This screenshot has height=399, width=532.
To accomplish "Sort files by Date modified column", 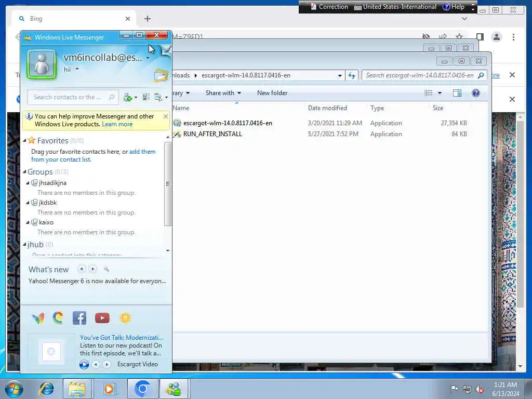I will tap(335, 108).
